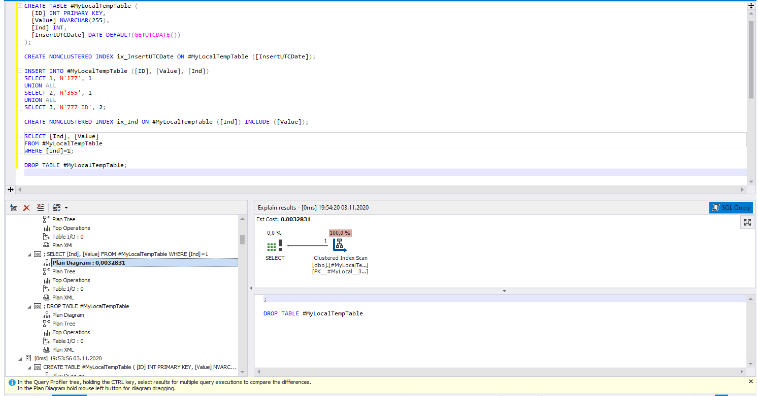Collapse the CREATE TABLE #MyLocalTempTable query node
This screenshot has height=396, width=758.
pos(29,367)
